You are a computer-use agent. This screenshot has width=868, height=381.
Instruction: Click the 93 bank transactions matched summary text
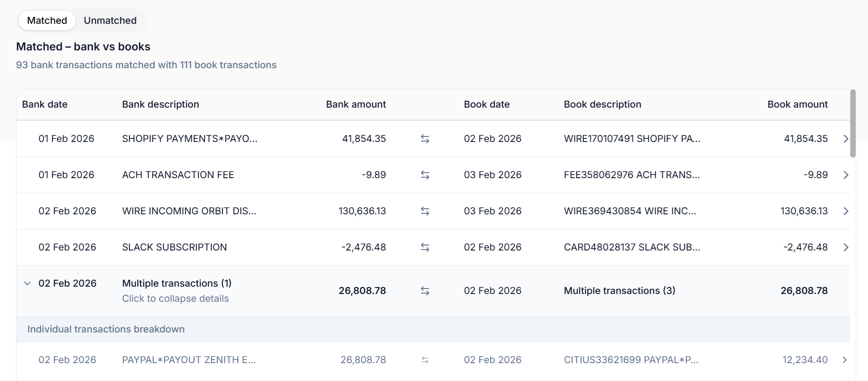click(146, 65)
